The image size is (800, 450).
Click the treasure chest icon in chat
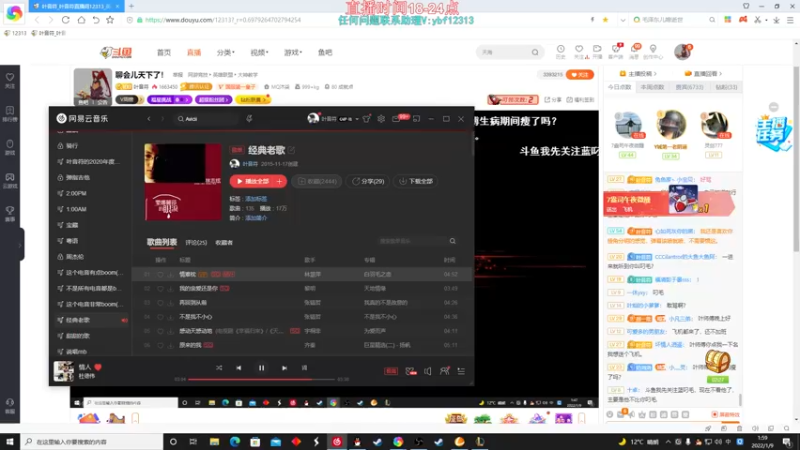717,361
